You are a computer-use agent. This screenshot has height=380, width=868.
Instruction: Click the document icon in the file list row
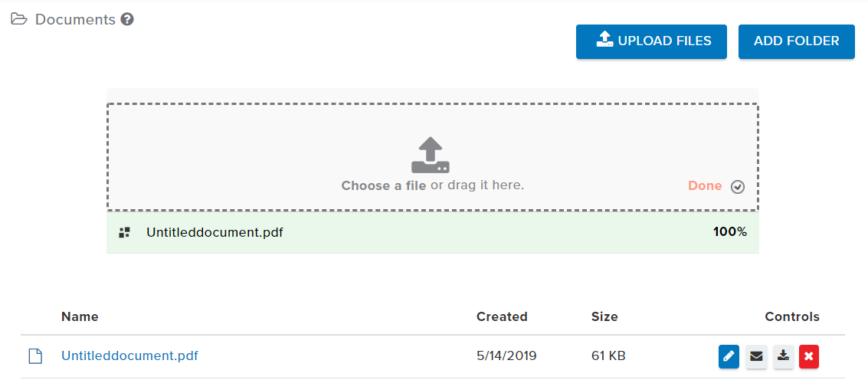pyautogui.click(x=35, y=355)
